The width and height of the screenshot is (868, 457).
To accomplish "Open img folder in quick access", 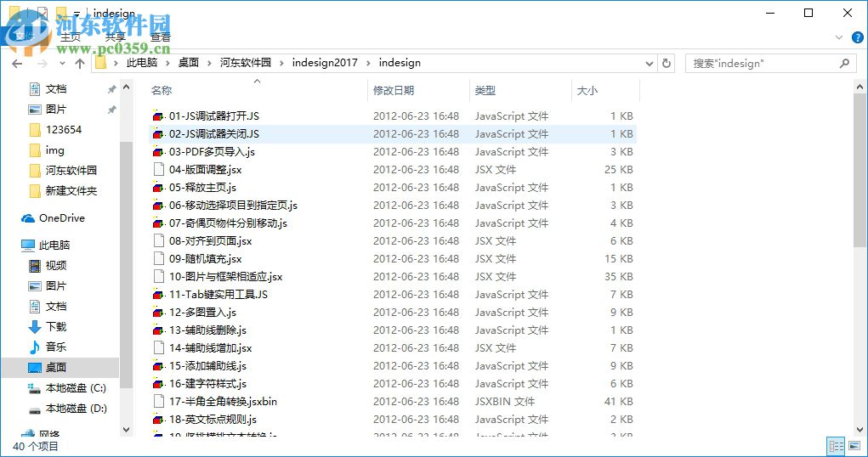I will click(47, 150).
